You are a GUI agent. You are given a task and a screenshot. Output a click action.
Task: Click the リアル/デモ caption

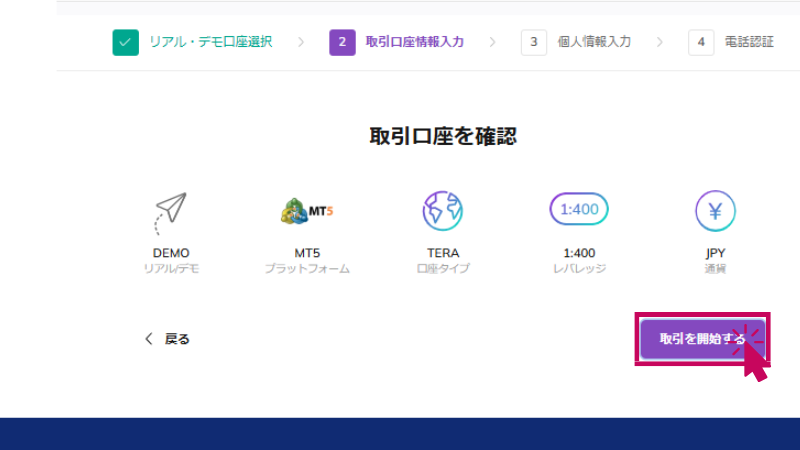coord(171,268)
